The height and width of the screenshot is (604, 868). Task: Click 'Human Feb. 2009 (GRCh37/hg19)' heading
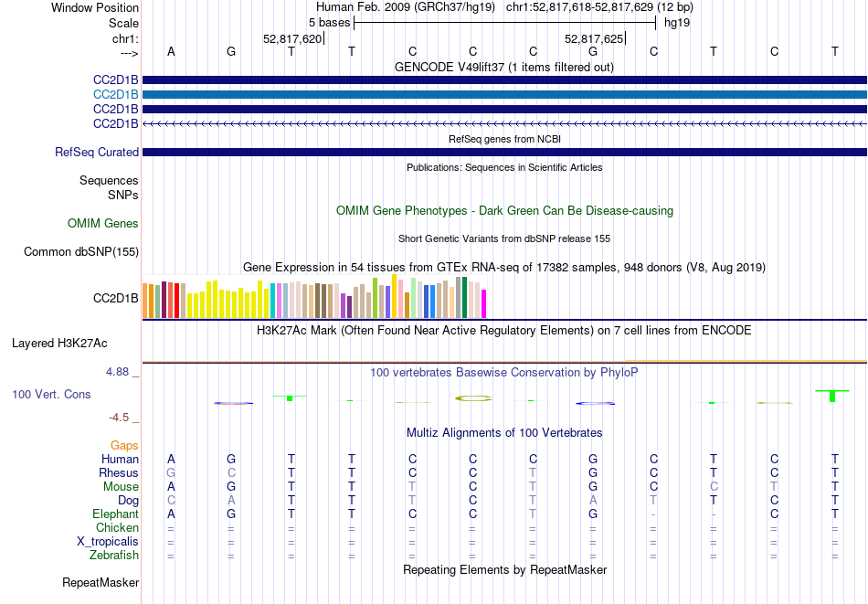[x=405, y=7]
